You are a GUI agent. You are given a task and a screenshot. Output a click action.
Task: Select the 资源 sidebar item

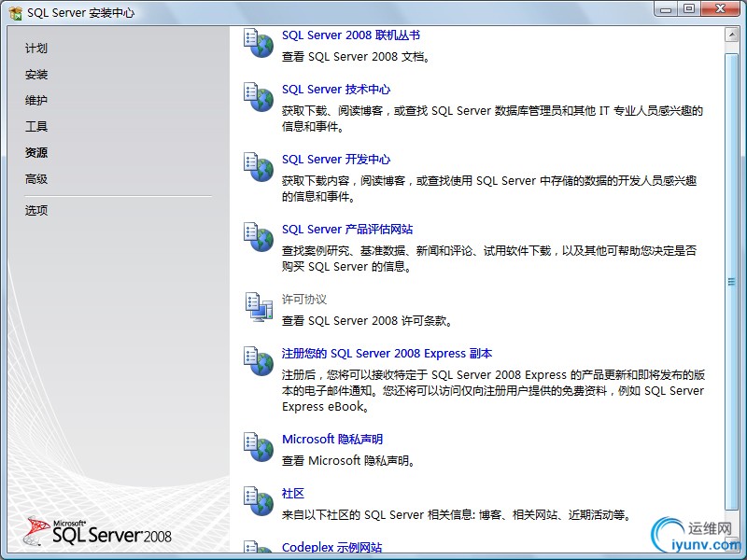(36, 152)
